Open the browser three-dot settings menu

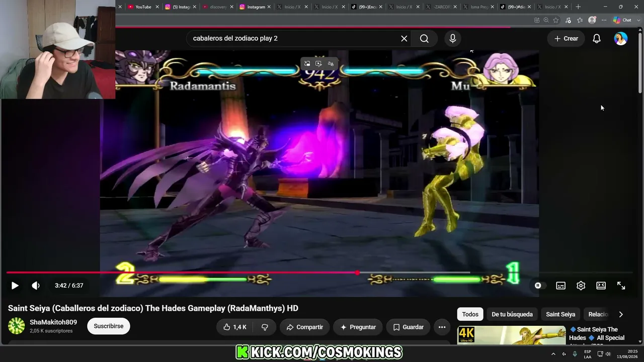click(604, 20)
